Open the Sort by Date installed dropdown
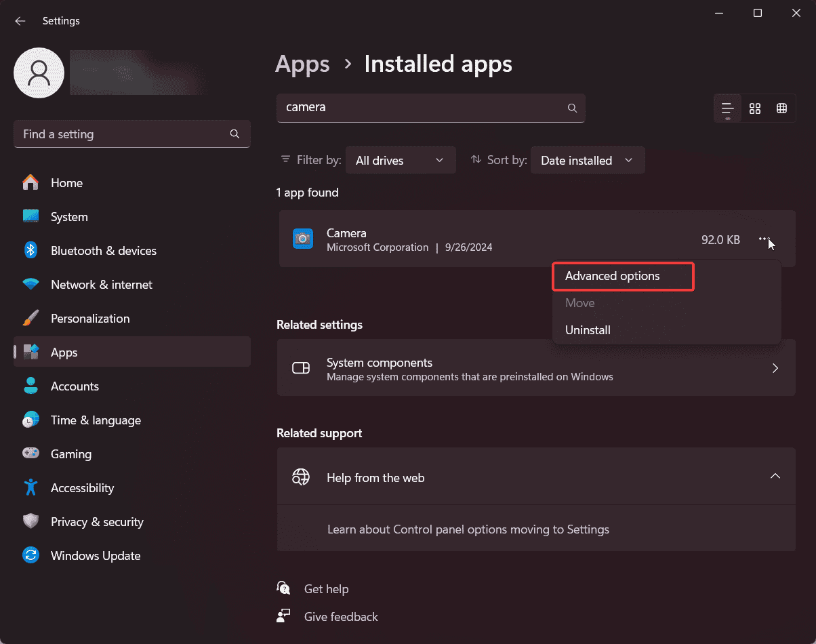Viewport: 816px width, 644px height. click(x=587, y=161)
